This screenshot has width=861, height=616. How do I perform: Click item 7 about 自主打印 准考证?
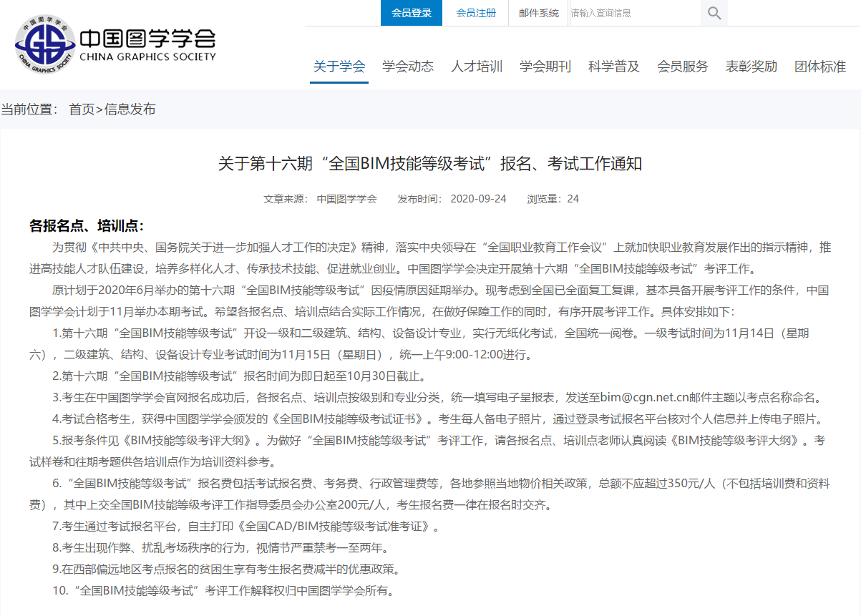coord(245,527)
